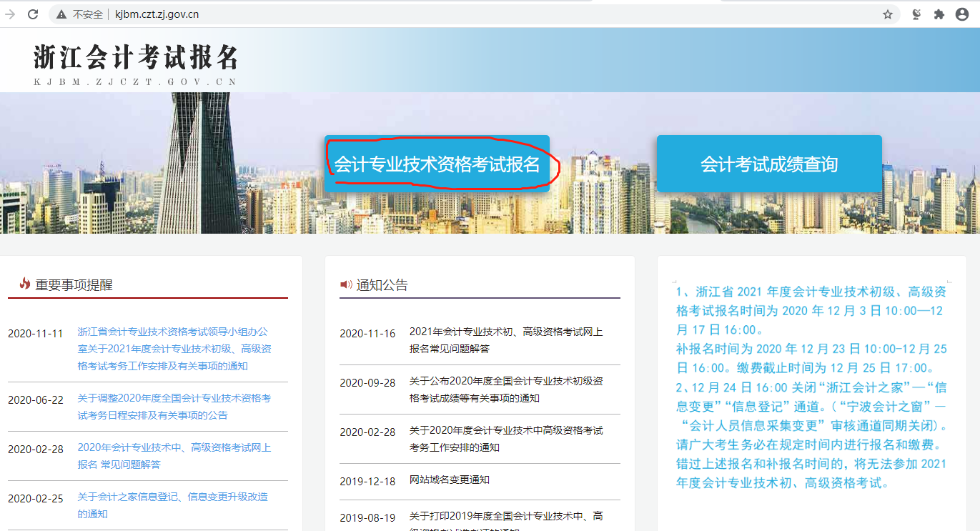The width and height of the screenshot is (980, 531).
Task: Click the 不安全 security warning icon
Action: pyautogui.click(x=62, y=14)
